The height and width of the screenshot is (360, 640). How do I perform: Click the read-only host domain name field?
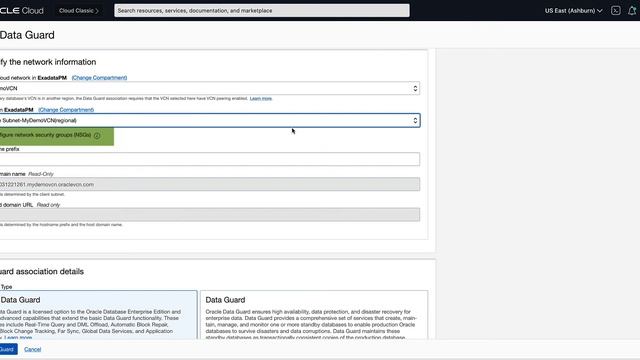pyautogui.click(x=209, y=184)
